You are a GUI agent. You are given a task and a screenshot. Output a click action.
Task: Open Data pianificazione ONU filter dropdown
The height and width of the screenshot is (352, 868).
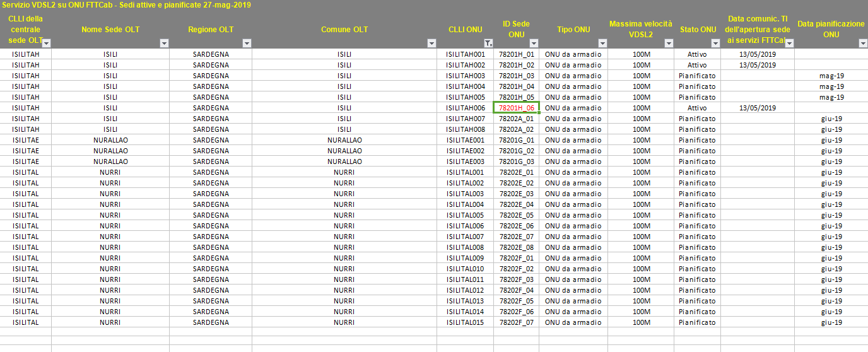click(863, 43)
